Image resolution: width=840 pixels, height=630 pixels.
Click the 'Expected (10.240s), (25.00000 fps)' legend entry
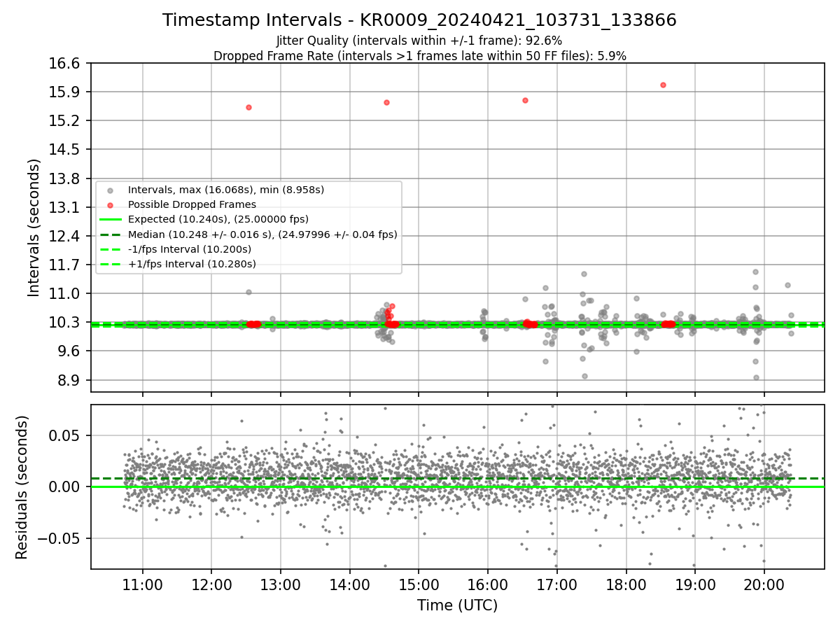click(218, 219)
